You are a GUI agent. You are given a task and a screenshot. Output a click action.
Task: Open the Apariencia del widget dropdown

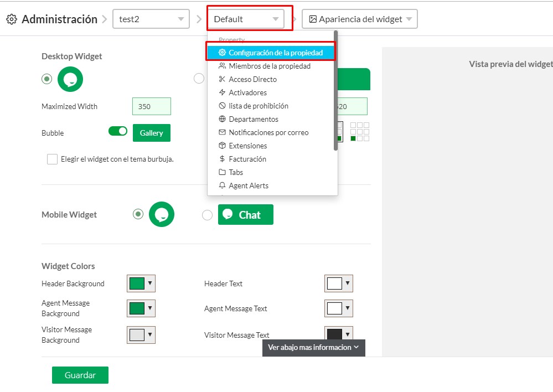click(359, 19)
